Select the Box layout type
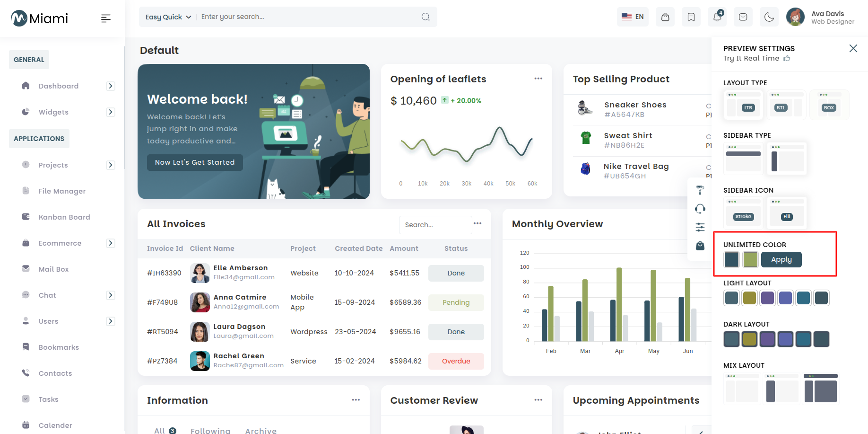The width and height of the screenshot is (868, 434). tap(829, 105)
